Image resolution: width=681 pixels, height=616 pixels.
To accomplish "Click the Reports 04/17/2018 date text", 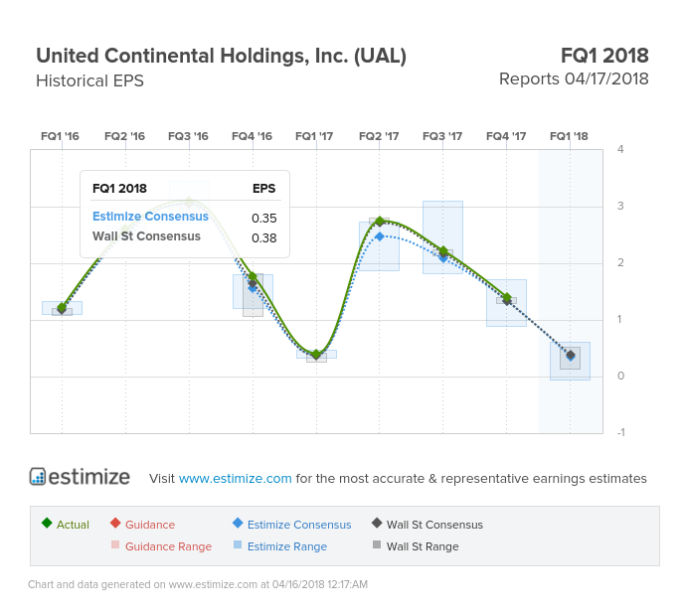I will [574, 79].
